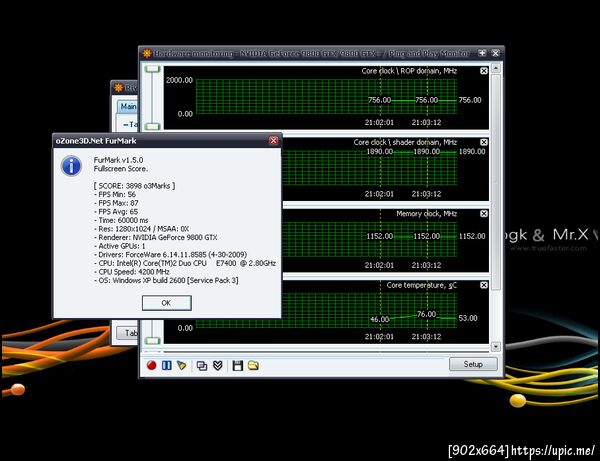Click the clear history tag icon
This screenshot has height=461, width=600.
182,365
